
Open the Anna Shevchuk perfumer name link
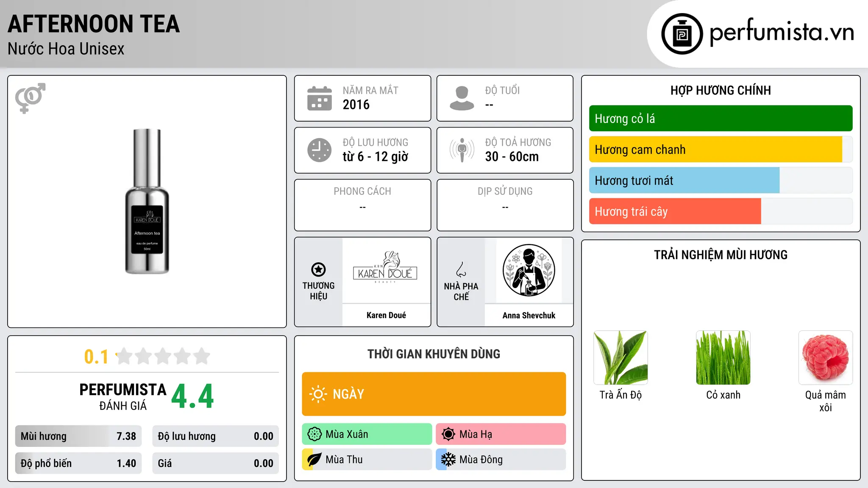pos(529,315)
